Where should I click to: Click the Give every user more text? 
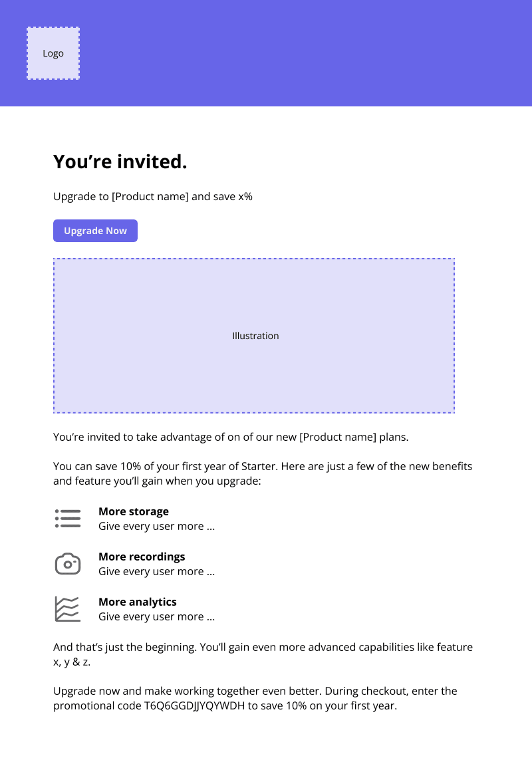point(156,526)
